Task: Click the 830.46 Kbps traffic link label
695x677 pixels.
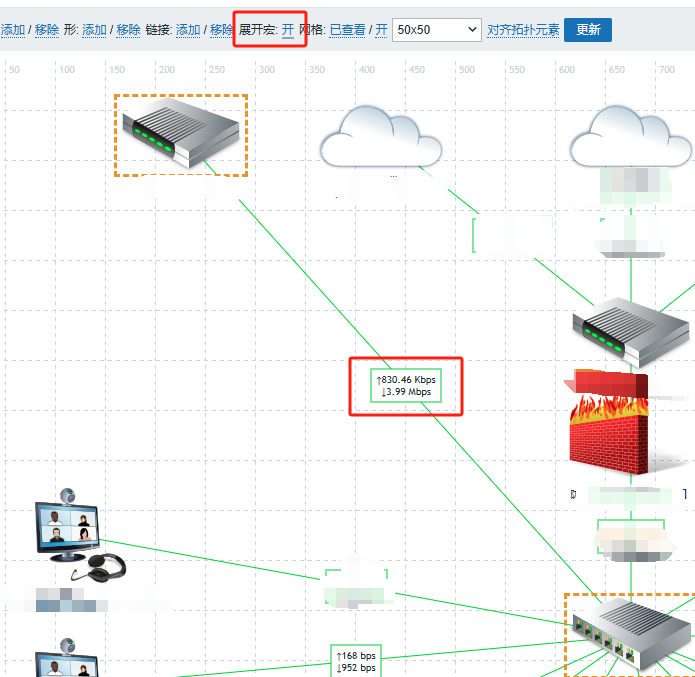Action: click(406, 386)
